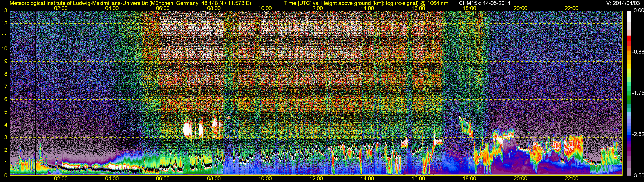This screenshot has height=182, width=644.
Task: Click the '12:00' label on the lower time axis
Action: click(x=316, y=179)
